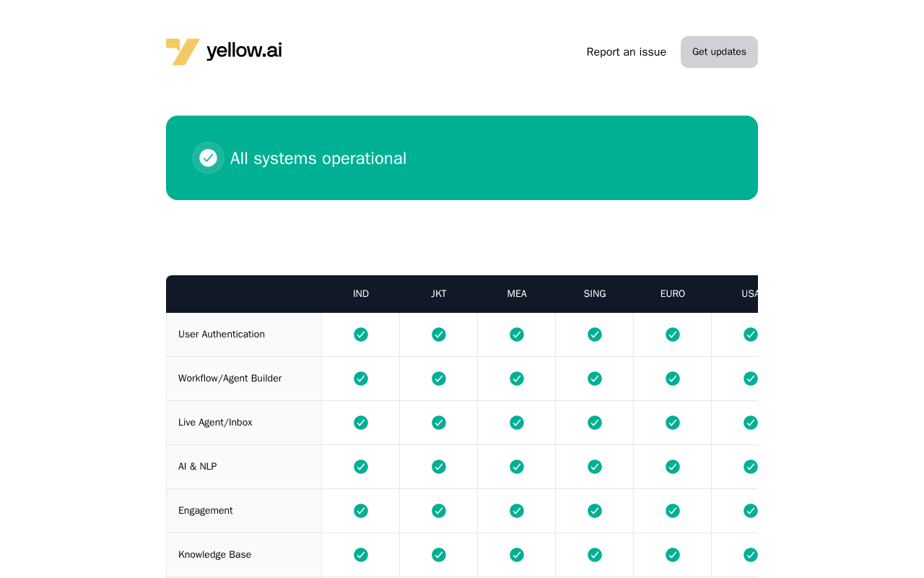Click Engagement status icon under JKT
The width and height of the screenshot is (924, 578).
[x=439, y=511]
